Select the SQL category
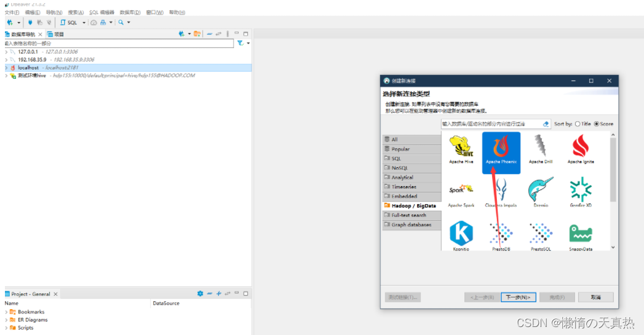Viewport: 644px width, 335px height. click(411, 159)
